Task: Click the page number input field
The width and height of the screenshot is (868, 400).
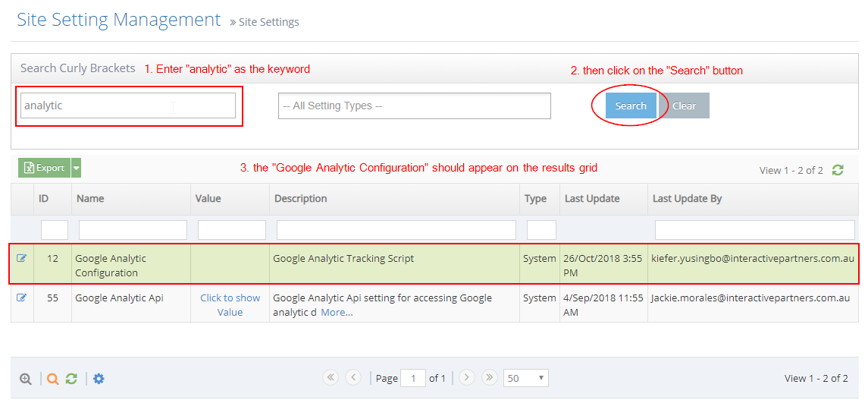Action: (413, 379)
